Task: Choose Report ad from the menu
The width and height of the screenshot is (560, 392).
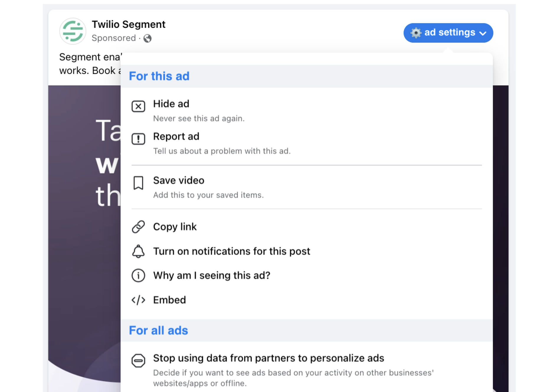Action: tap(176, 136)
